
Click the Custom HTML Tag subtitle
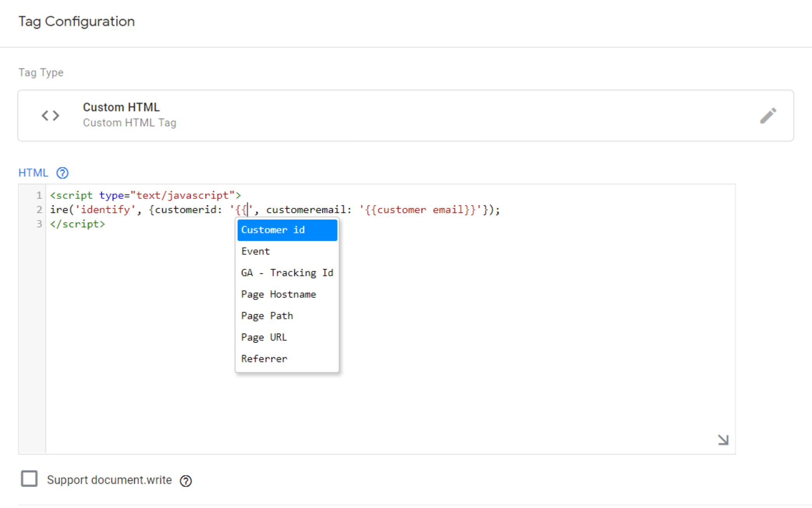[x=129, y=123]
